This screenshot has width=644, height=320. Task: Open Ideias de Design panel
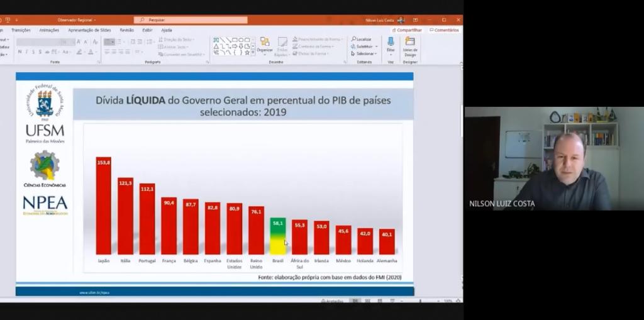tap(410, 45)
